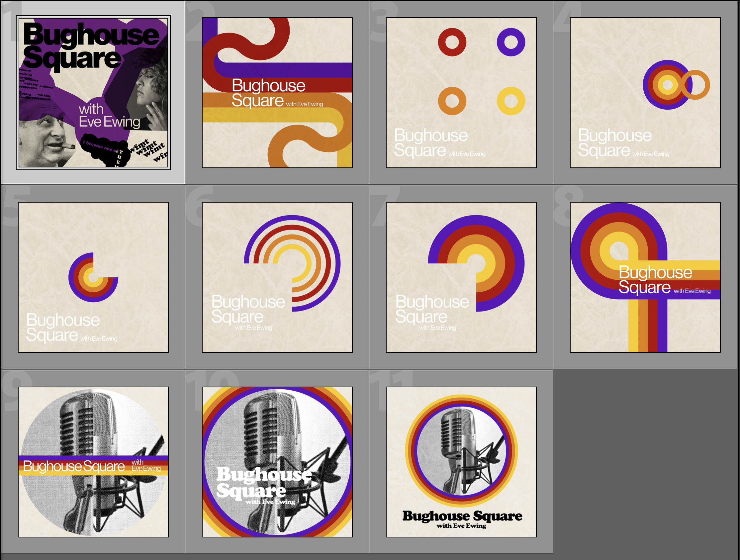Screen dimensions: 740x560
Task: Choose thumbnail 10 microphone with white serif title
Action: click(277, 462)
